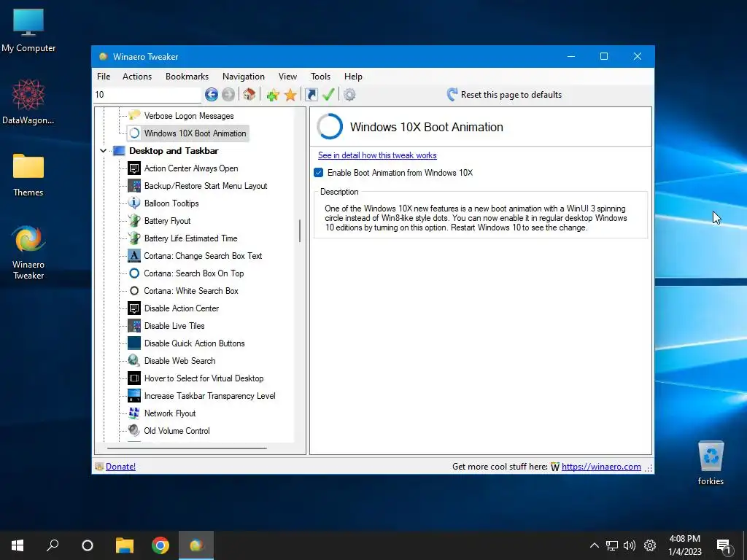Select the DataWagon desktop icon
Image resolution: width=747 pixels, height=560 pixels.
(x=28, y=102)
